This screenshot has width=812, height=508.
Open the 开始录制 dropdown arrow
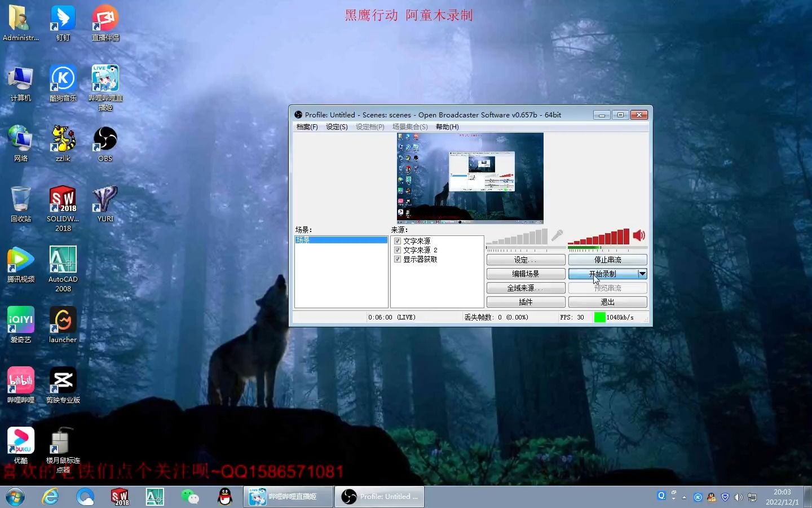click(642, 274)
